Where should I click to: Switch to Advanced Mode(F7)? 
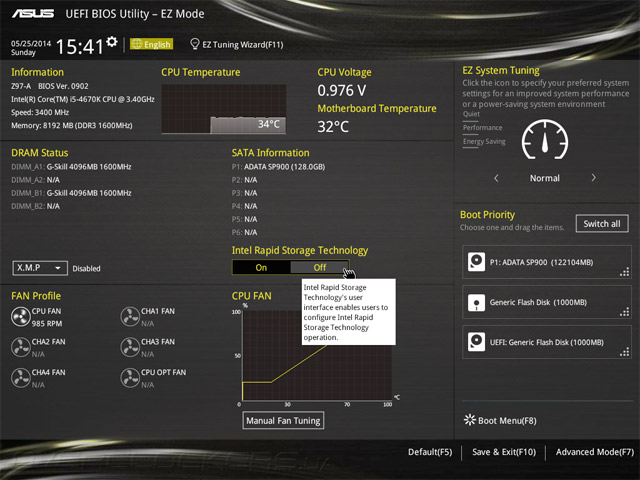[x=595, y=452]
